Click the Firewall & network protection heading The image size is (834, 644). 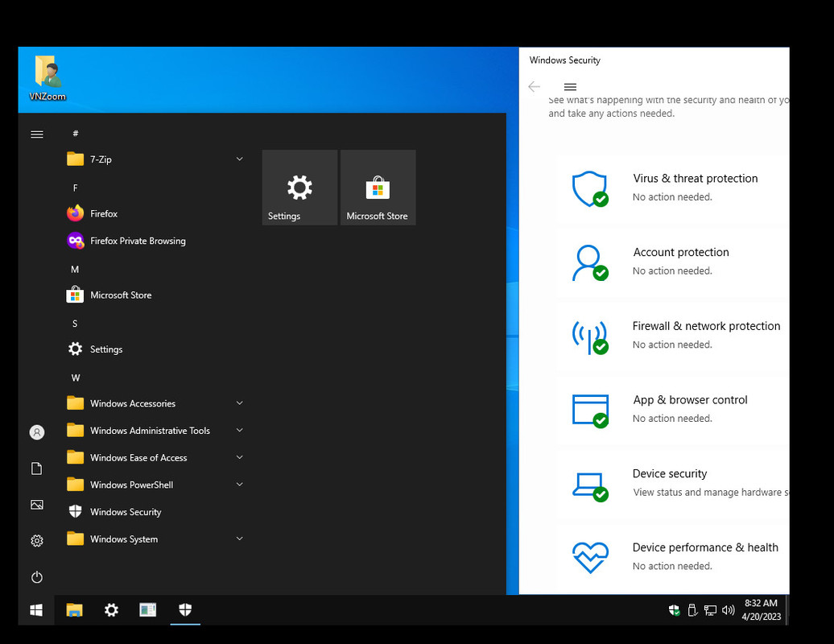pos(706,326)
